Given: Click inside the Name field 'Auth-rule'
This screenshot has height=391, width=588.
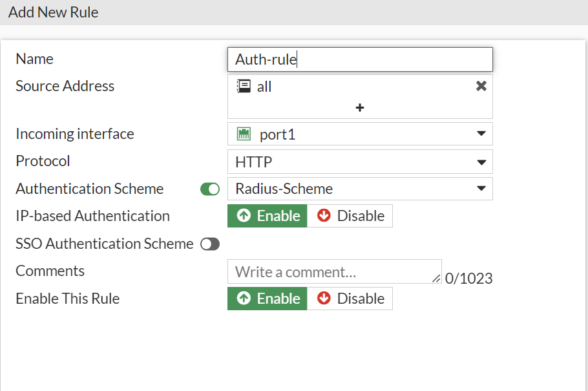Looking at the screenshot, I should 359,59.
